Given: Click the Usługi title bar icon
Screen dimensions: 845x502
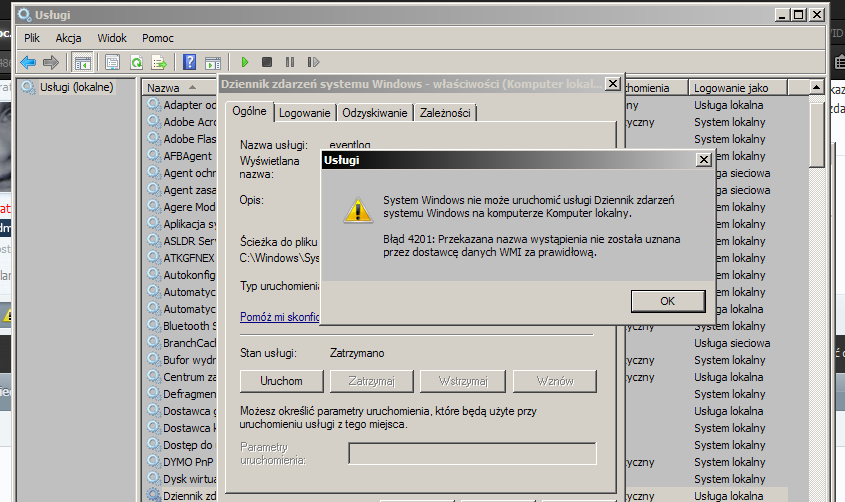Looking at the screenshot, I should pos(25,15).
